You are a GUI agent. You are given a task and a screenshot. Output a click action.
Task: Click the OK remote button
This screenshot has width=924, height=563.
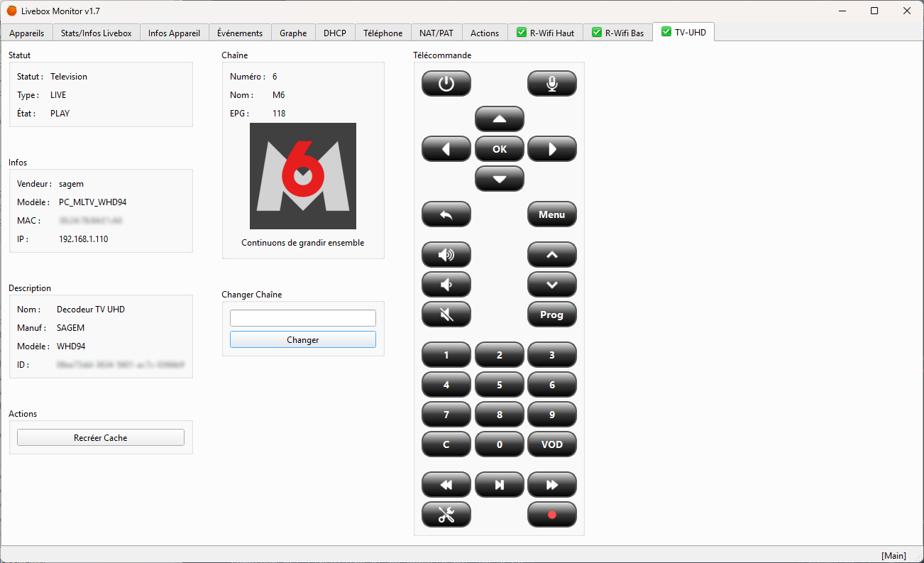click(500, 149)
